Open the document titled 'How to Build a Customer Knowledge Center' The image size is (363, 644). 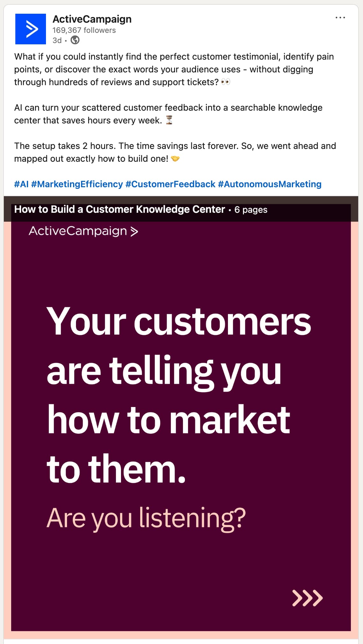point(119,209)
